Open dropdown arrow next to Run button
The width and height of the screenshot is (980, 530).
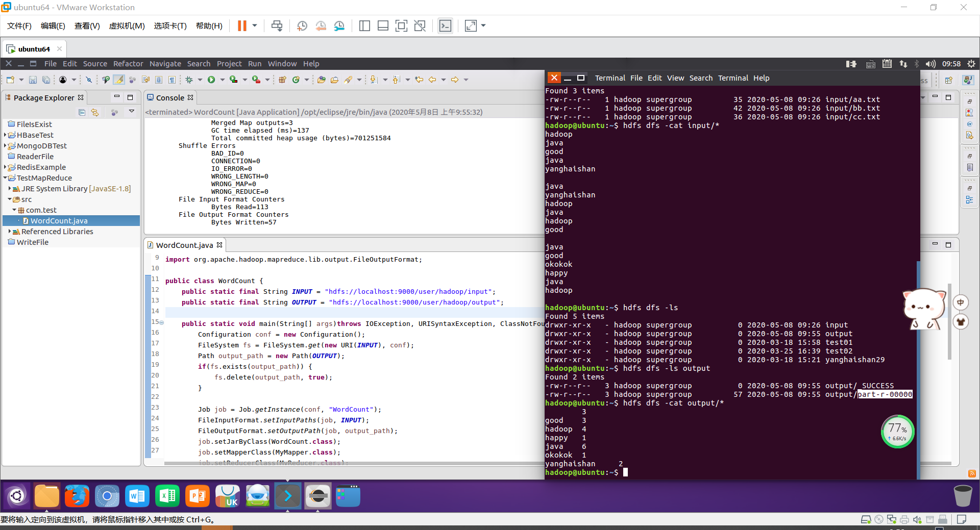click(222, 80)
